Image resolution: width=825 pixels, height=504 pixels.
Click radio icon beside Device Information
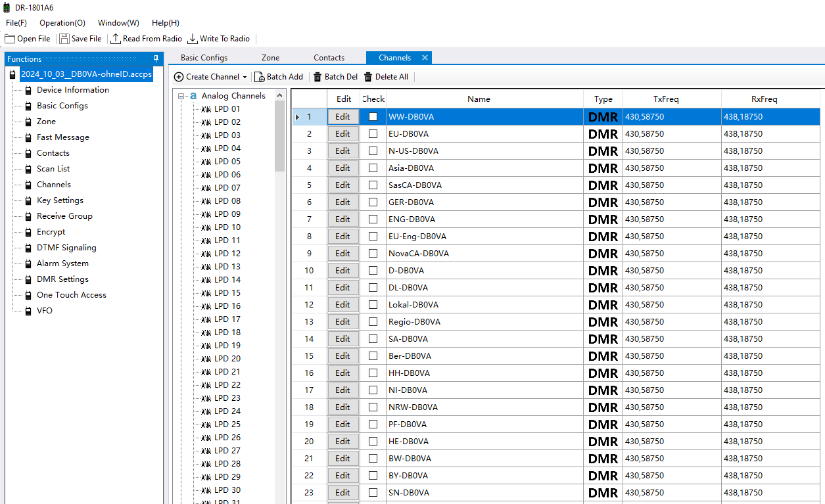click(28, 90)
